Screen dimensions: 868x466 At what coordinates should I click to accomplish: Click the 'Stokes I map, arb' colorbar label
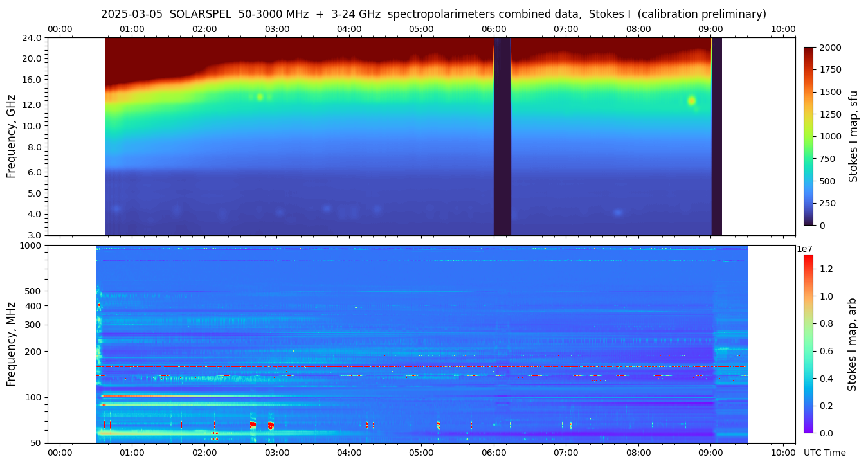pyautogui.click(x=852, y=344)
